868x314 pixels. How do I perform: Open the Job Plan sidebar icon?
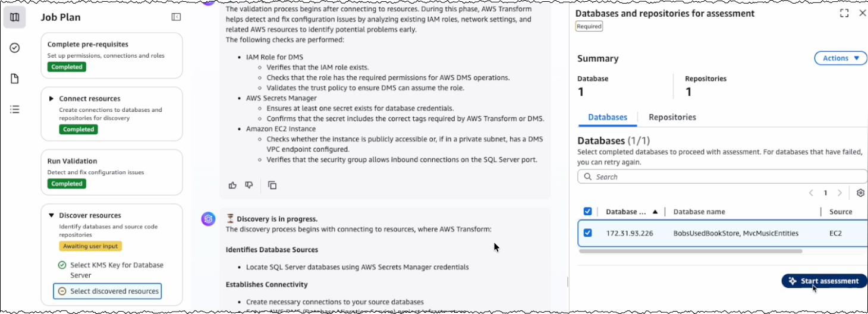pos(15,17)
